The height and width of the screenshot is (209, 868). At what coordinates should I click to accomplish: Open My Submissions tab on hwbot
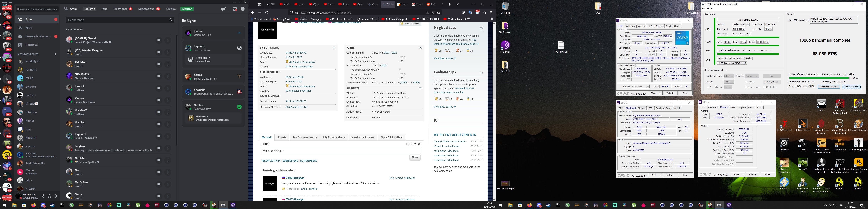pyautogui.click(x=334, y=137)
